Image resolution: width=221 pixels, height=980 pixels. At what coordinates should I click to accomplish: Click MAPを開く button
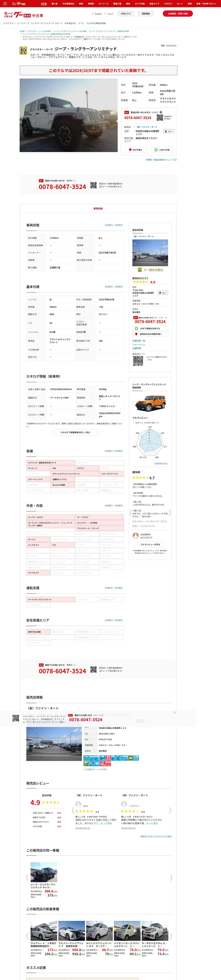coord(136,150)
